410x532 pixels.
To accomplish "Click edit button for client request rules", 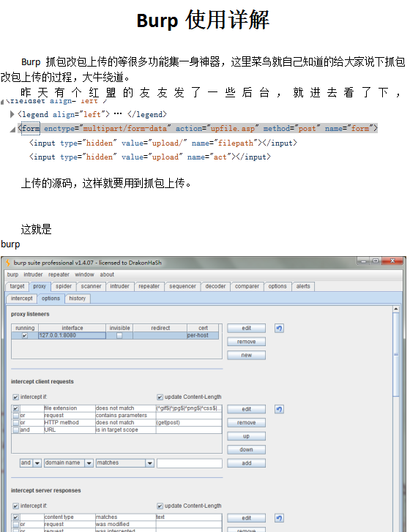I will coord(247,409).
